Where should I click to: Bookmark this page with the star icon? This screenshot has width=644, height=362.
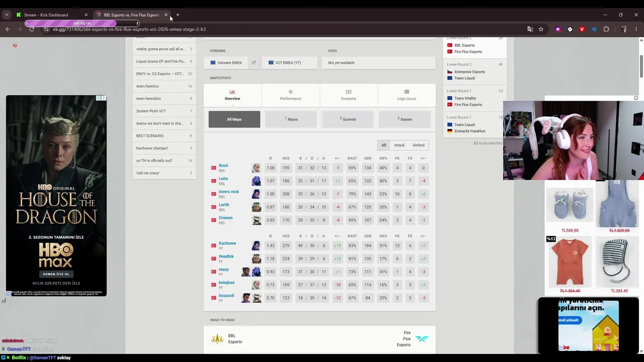point(541,29)
